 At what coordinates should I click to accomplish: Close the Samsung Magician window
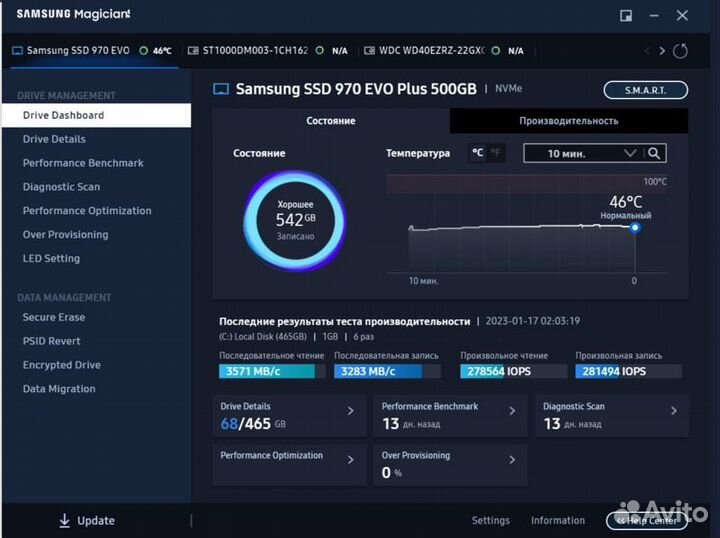tap(682, 16)
